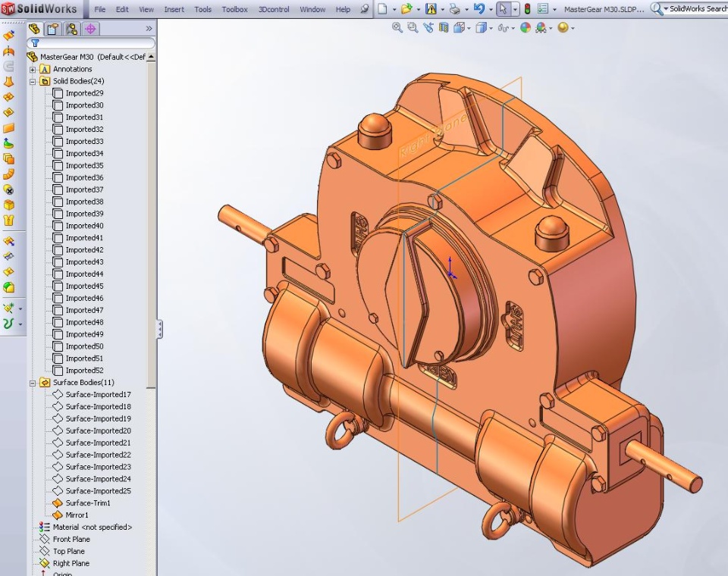Viewport: 728px width, 576px height.
Task: Click the Select cursor tool
Action: point(504,9)
